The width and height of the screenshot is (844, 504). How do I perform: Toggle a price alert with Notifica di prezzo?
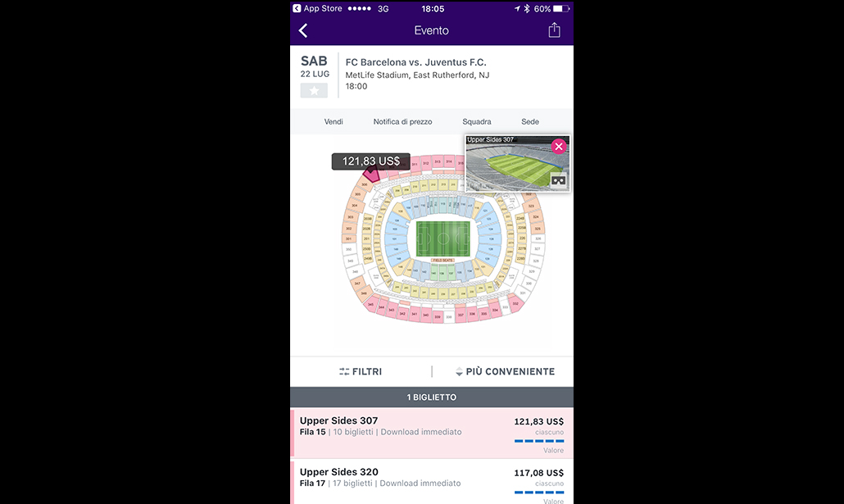402,120
